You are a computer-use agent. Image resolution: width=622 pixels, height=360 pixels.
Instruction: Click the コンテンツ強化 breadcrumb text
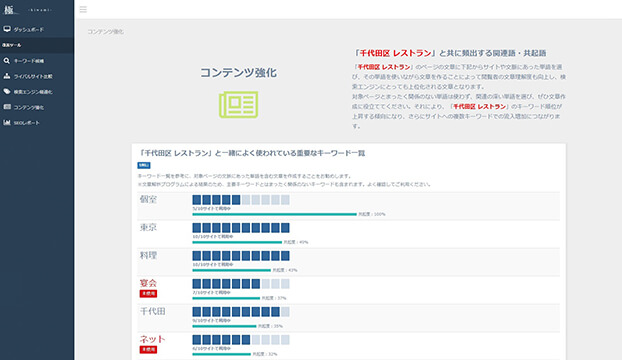tap(105, 32)
